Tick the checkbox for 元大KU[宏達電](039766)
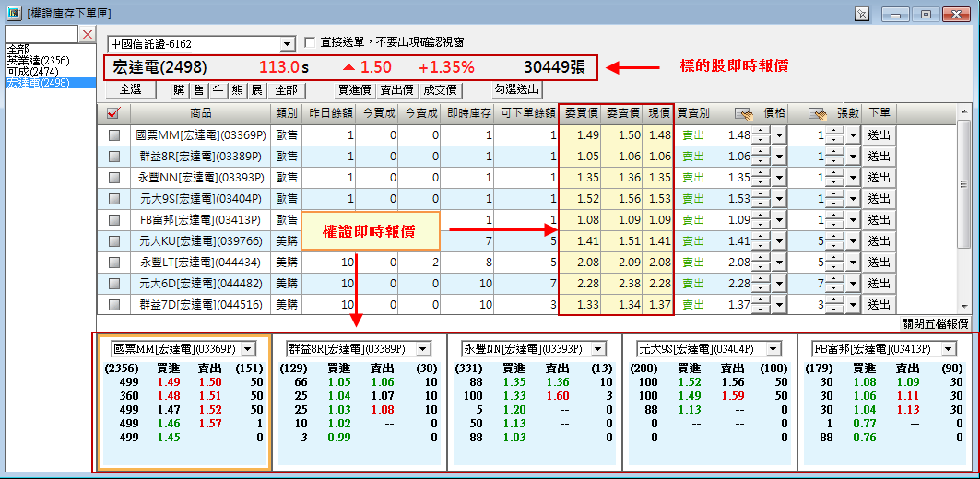The width and height of the screenshot is (980, 479). pos(114,241)
